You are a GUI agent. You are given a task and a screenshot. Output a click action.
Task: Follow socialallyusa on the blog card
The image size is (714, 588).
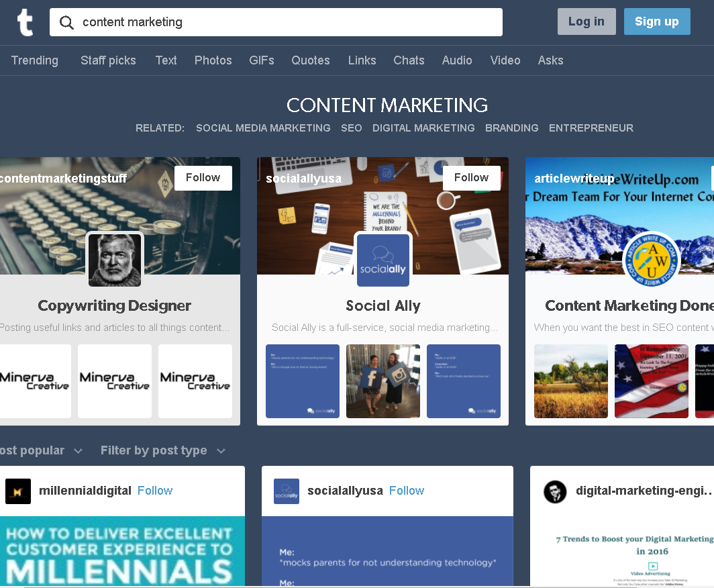click(x=471, y=178)
